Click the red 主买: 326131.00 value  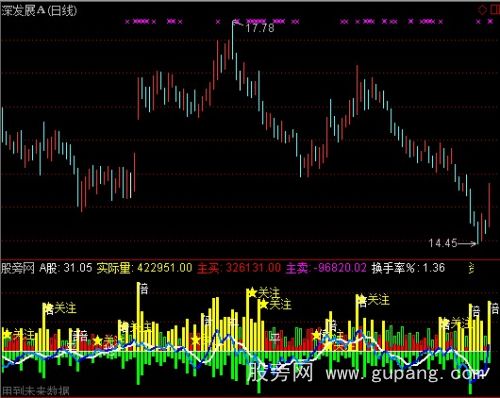239,268
